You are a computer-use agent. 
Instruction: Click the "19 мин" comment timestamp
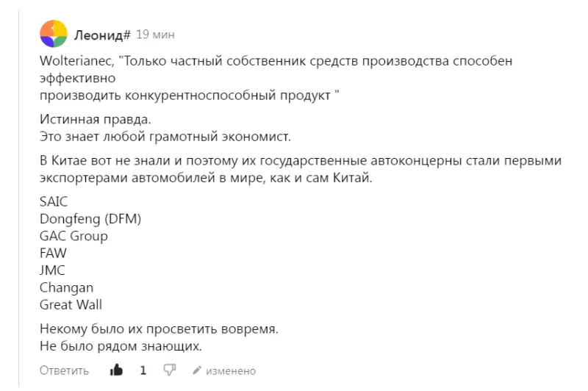click(x=155, y=35)
